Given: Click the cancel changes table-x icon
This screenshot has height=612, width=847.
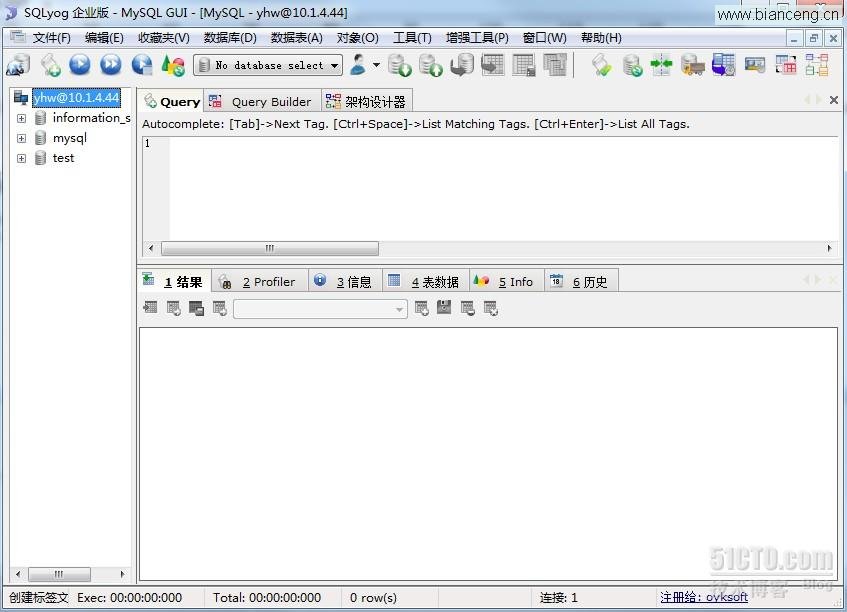Looking at the screenshot, I should 491,308.
